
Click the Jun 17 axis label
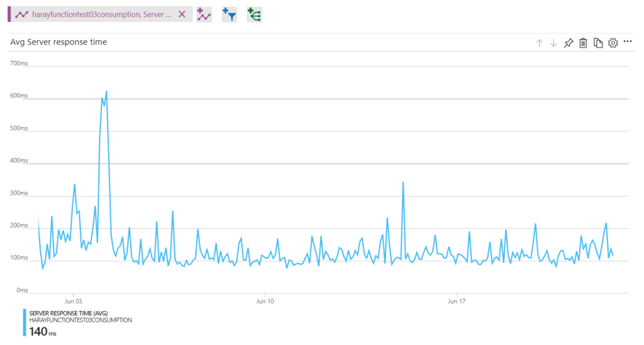457,301
